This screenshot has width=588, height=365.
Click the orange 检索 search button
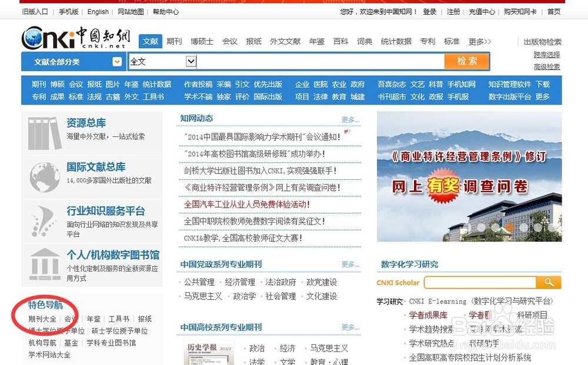pos(467,61)
